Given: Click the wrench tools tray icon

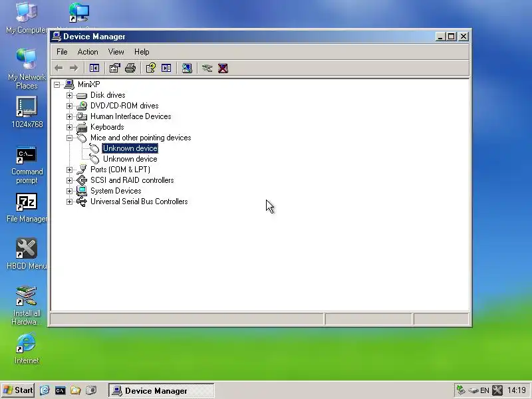Looking at the screenshot, I should (497, 390).
